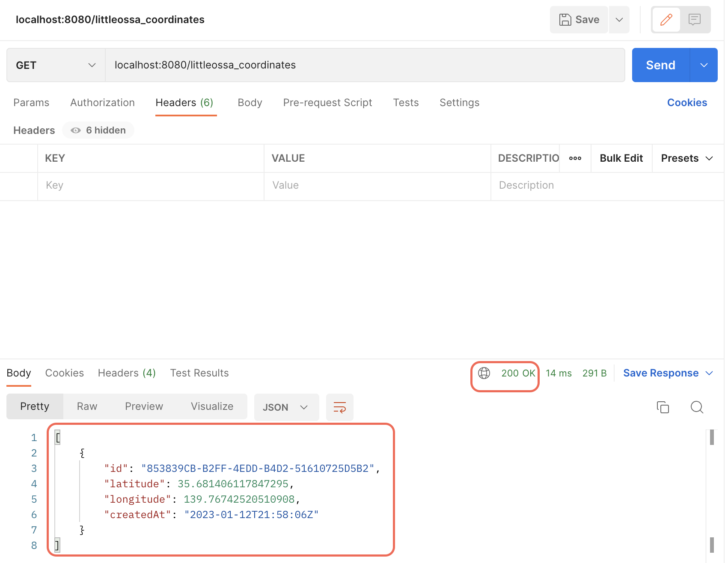This screenshot has width=728, height=563.
Task: Open the JSON format dropdown
Action: [x=286, y=407]
